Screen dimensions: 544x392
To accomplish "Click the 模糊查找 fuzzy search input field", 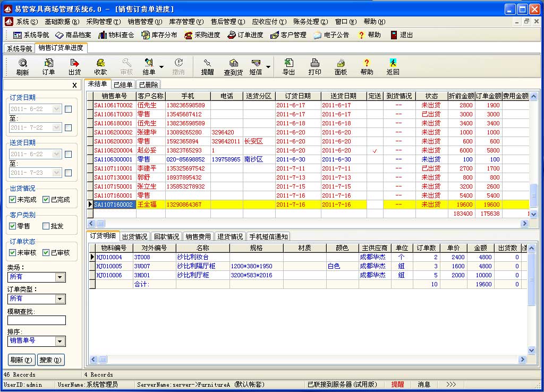I will tap(37, 320).
